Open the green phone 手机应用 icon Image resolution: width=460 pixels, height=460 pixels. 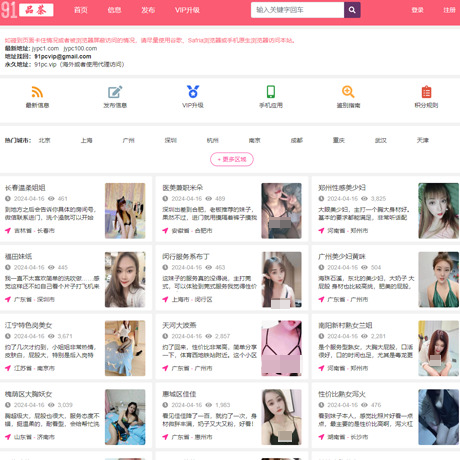click(271, 92)
